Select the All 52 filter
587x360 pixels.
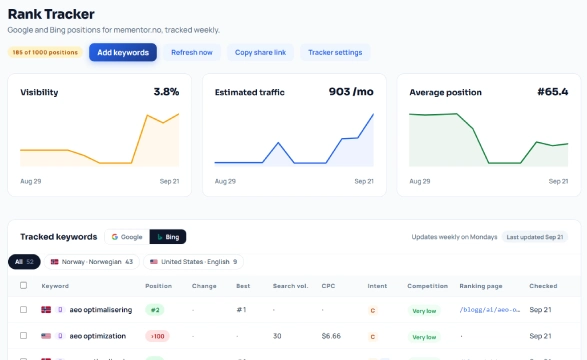tap(24, 262)
